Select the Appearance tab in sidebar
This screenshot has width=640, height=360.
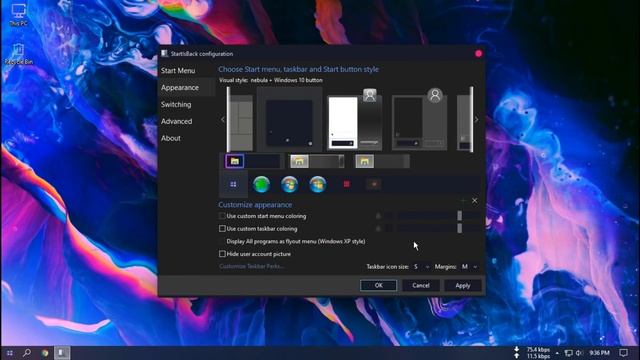click(x=187, y=87)
